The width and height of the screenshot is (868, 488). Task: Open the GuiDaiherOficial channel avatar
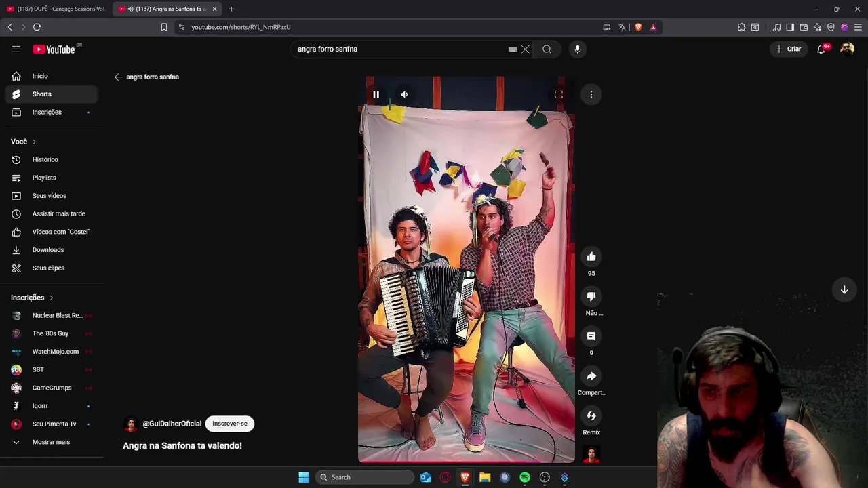(131, 424)
